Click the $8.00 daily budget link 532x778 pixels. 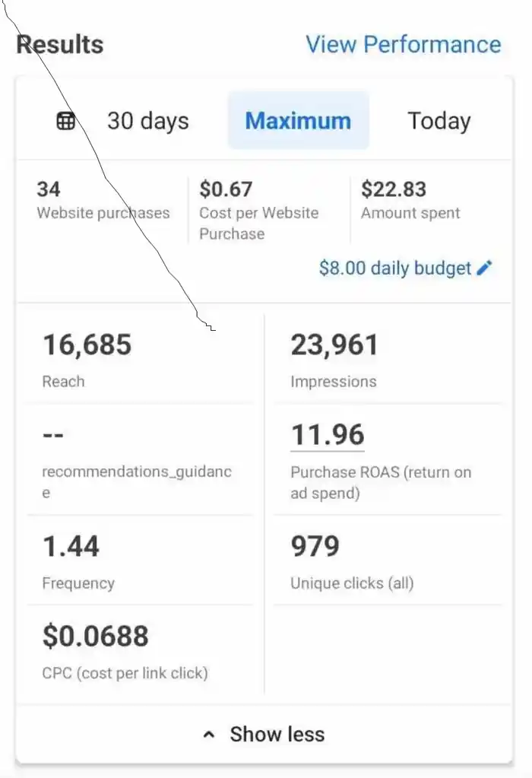395,268
